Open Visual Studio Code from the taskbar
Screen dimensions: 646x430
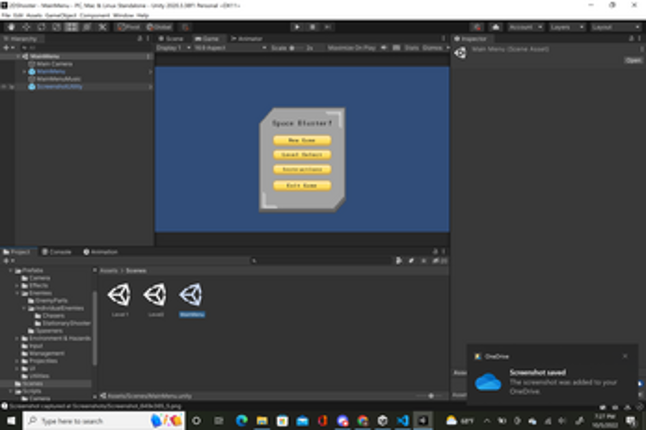403,421
